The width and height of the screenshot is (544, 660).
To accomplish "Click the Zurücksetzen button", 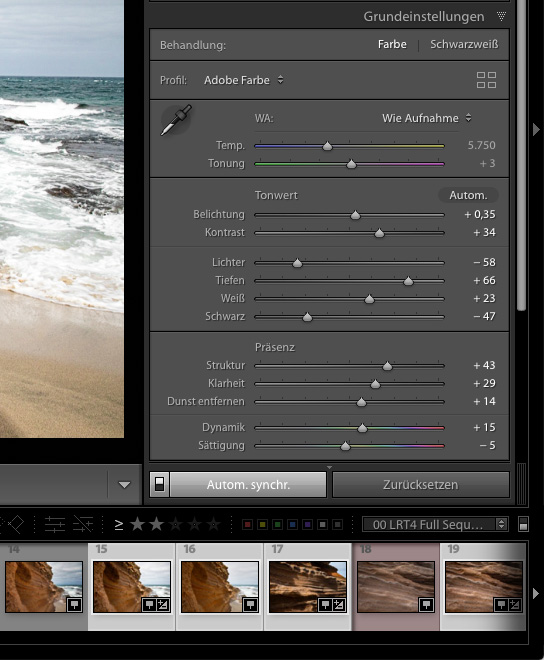I will [421, 484].
